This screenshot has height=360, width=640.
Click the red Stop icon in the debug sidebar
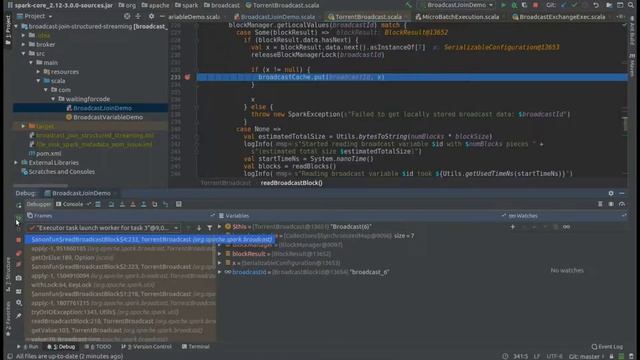[18, 240]
